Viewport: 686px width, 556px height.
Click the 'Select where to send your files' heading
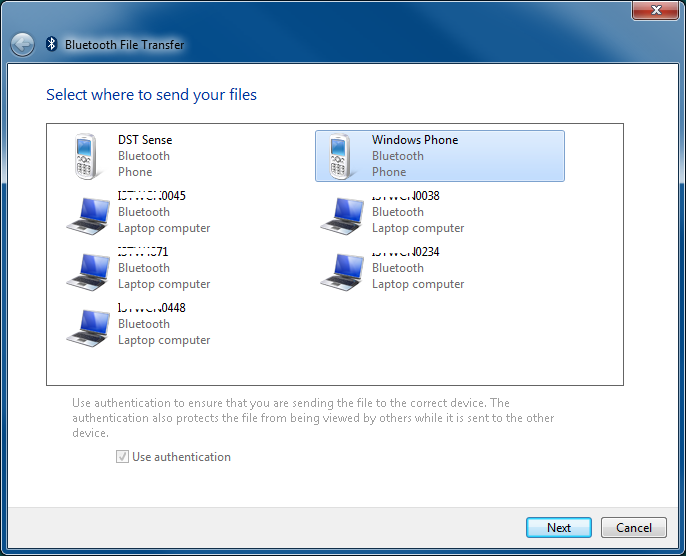[151, 95]
